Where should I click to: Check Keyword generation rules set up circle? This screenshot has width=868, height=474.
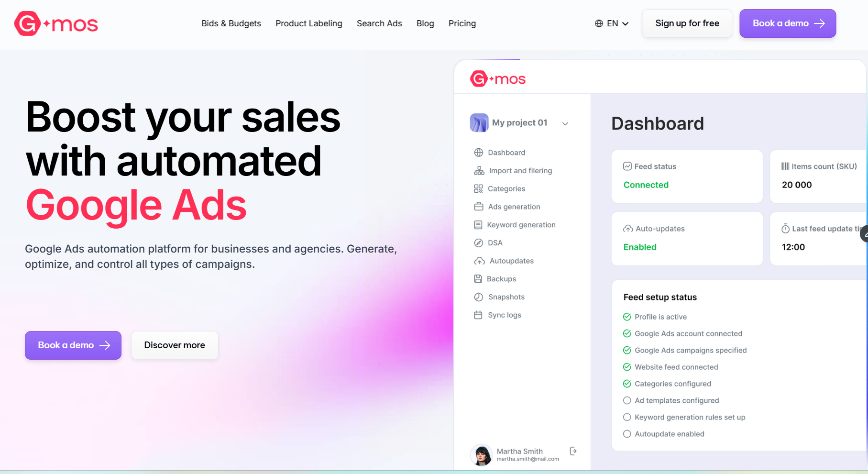[x=627, y=417]
